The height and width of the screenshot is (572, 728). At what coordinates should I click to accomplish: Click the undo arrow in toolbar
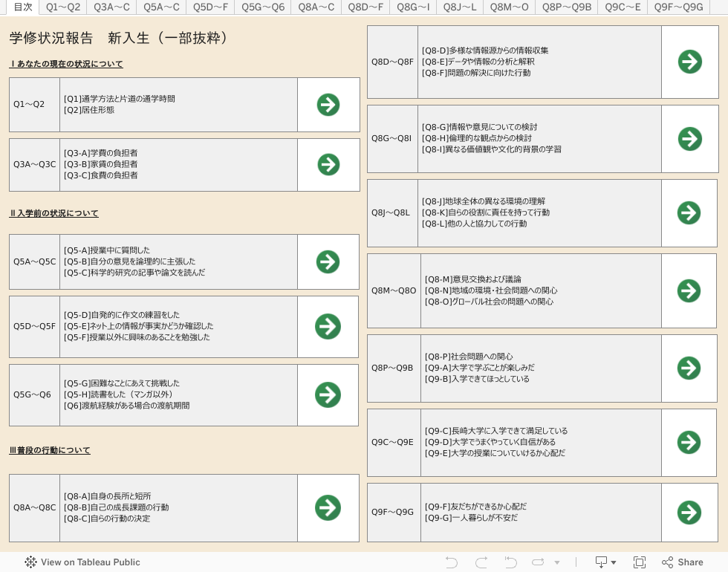tap(452, 562)
